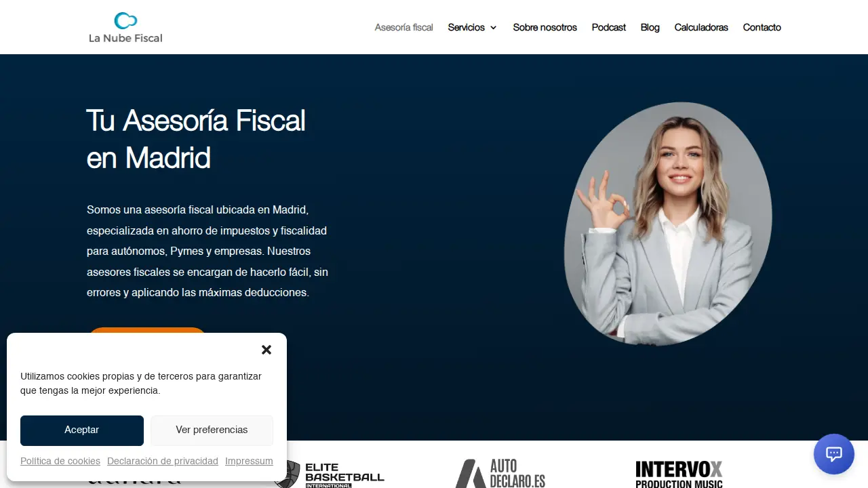Click Ver preferencias button
Viewport: 868px width, 488px height.
pyautogui.click(x=212, y=430)
